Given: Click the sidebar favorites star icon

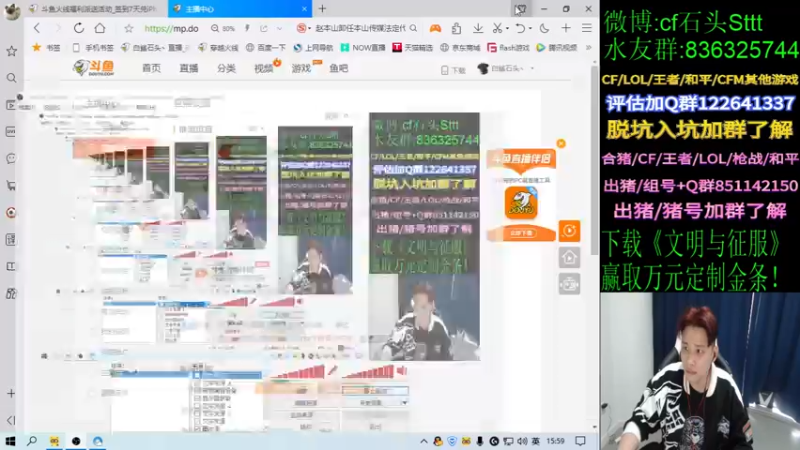Looking at the screenshot, I should [x=11, y=51].
